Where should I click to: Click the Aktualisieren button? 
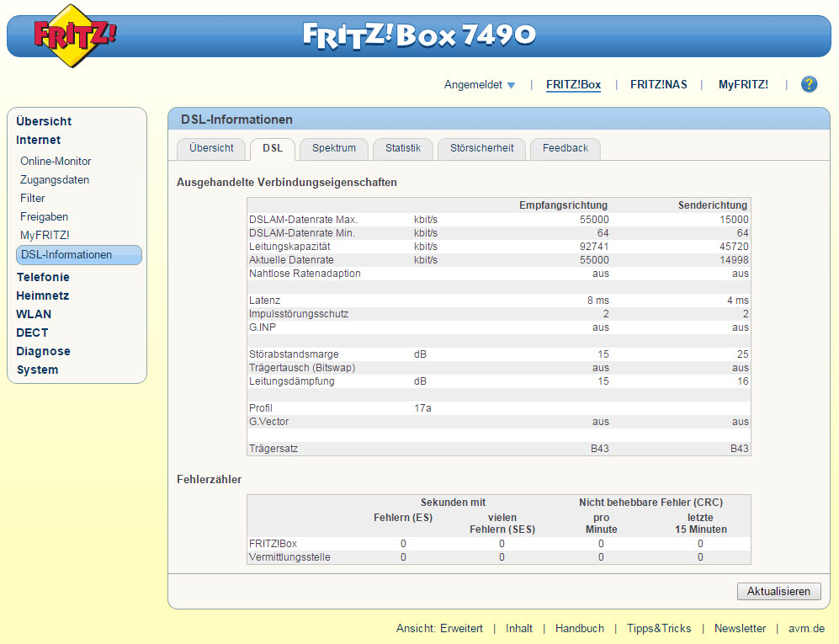pyautogui.click(x=778, y=591)
